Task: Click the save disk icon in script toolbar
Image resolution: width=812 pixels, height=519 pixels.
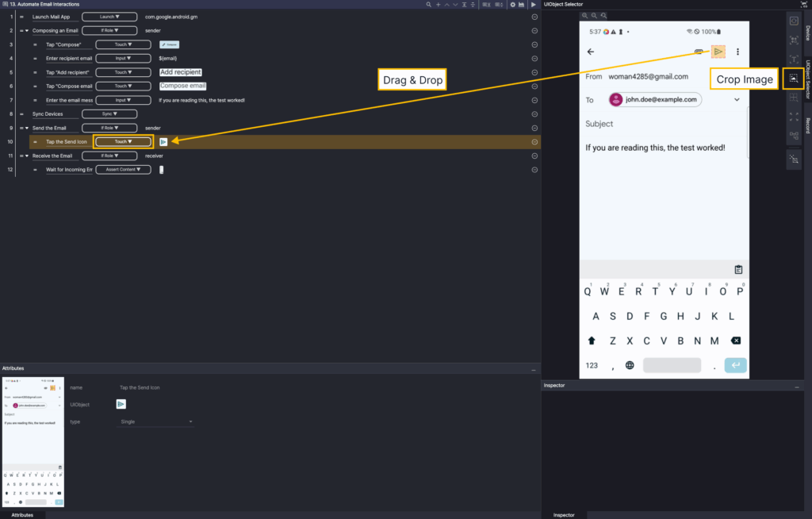Action: pyautogui.click(x=522, y=5)
